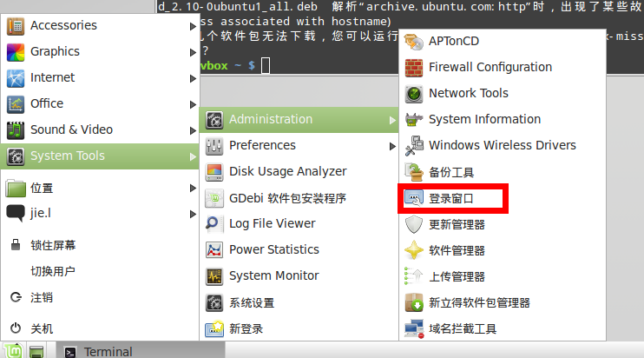Open the Internet menu category
The height and width of the screenshot is (358, 644).
pos(52,77)
